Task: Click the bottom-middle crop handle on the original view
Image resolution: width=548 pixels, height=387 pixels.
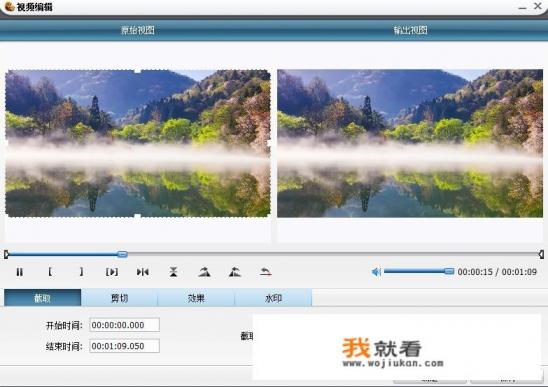Action: [138, 216]
